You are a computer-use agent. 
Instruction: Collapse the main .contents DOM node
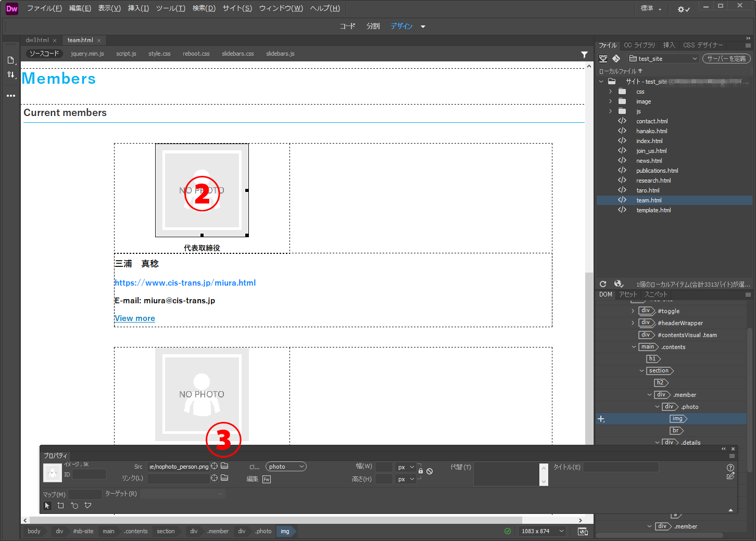click(x=634, y=347)
